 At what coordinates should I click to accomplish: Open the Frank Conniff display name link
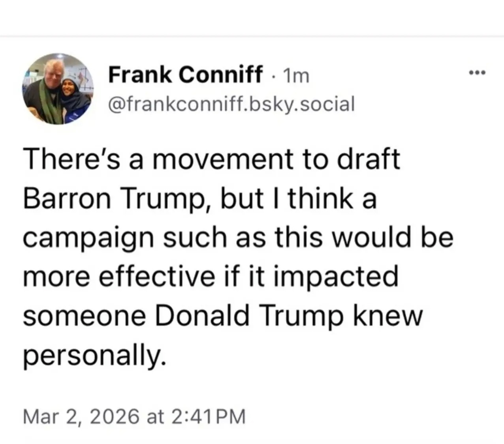[x=185, y=74]
